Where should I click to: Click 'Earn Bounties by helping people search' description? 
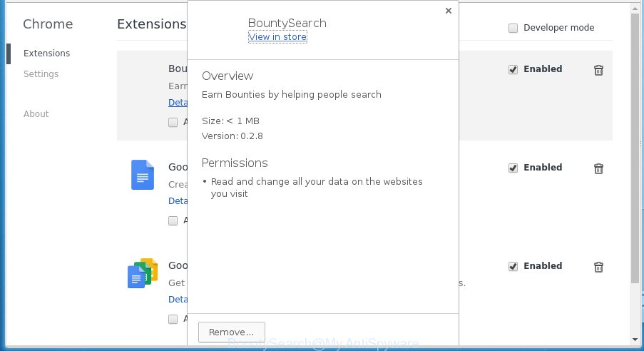pos(291,95)
